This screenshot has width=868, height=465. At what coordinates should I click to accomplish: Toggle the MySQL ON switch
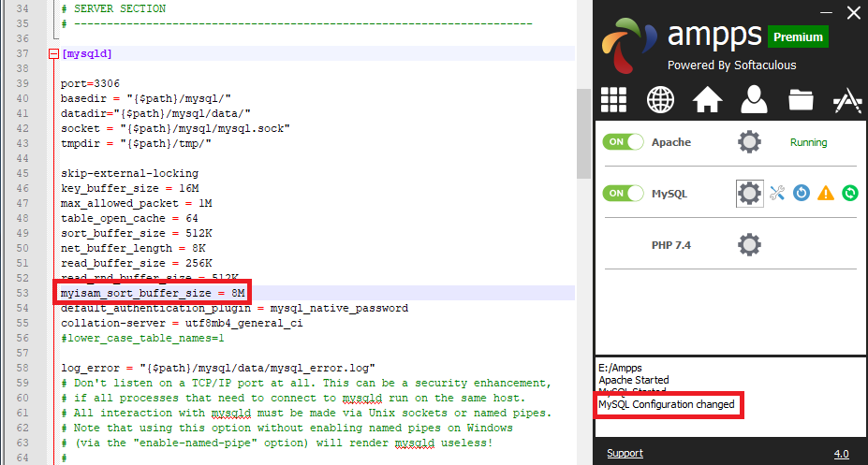pos(624,194)
